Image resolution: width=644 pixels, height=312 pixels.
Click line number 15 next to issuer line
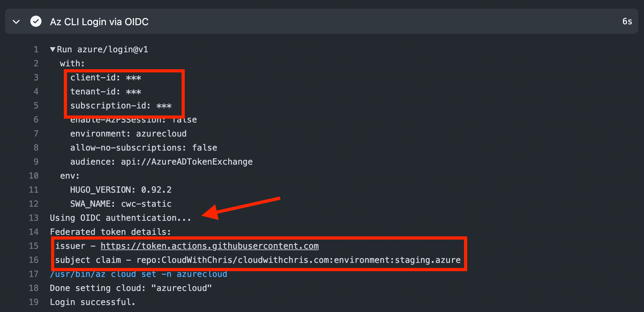[34, 246]
